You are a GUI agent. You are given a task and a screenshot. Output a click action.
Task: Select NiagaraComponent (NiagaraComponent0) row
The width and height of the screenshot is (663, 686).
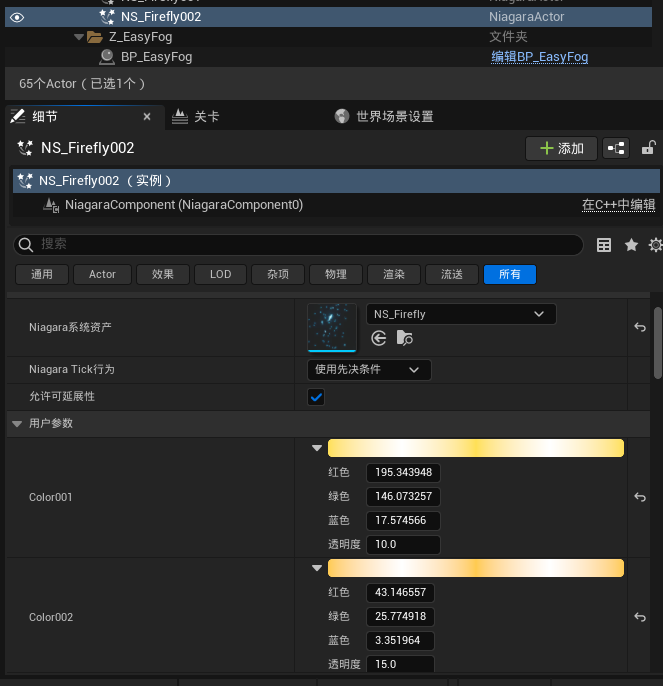[x=184, y=205]
